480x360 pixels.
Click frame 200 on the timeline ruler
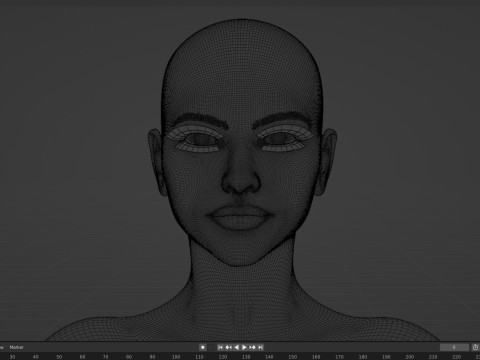(x=410, y=357)
